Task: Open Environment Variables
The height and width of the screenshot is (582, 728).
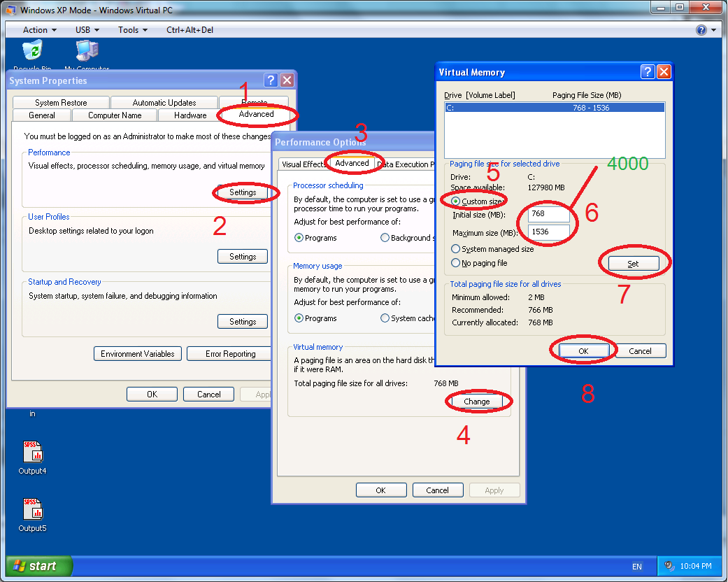Action: tap(138, 354)
